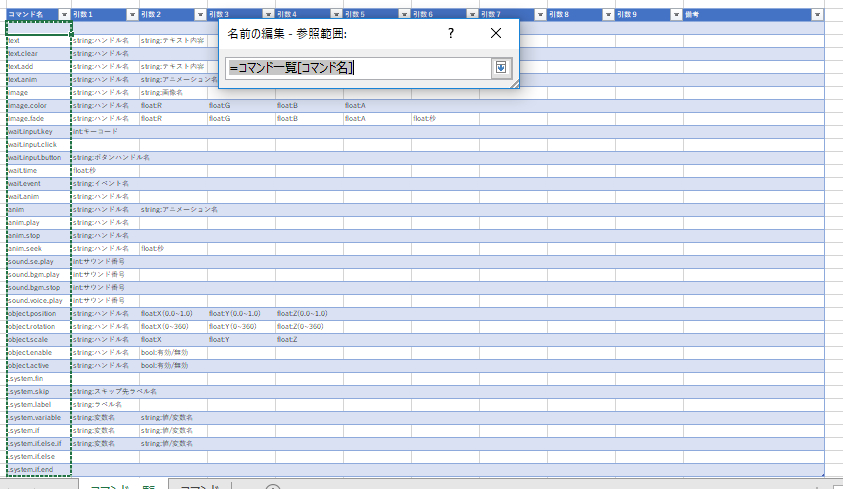
Task: Click float:Y(0~360) in object.rotation row
Action: (x=241, y=327)
